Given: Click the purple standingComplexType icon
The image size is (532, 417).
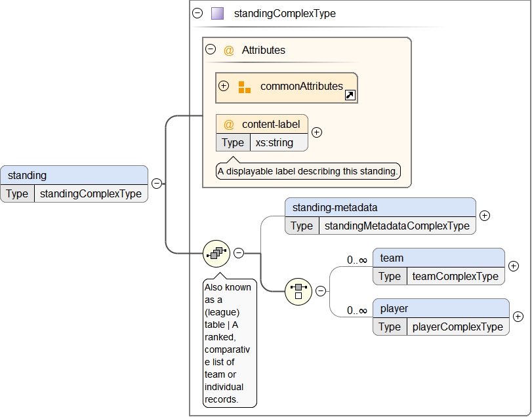Looking at the screenshot, I should pos(217,13).
